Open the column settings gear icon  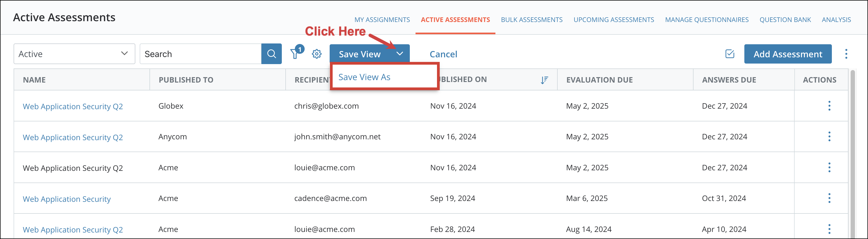(316, 54)
